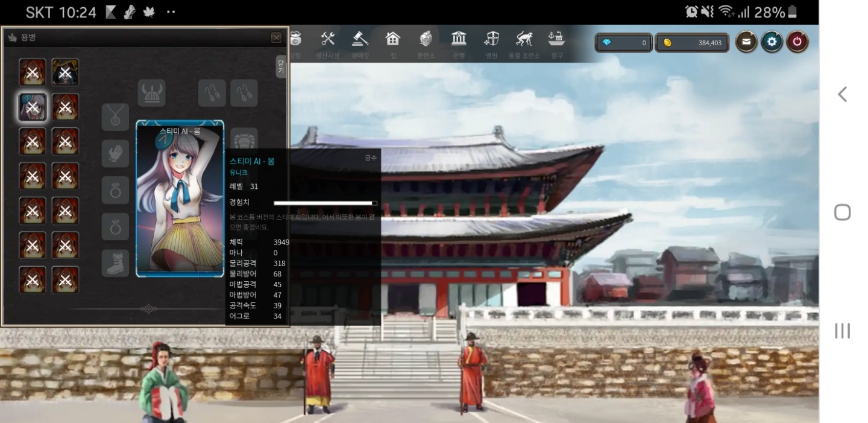Talk to woman in green hanbok
The width and height of the screenshot is (868, 423).
(x=163, y=383)
